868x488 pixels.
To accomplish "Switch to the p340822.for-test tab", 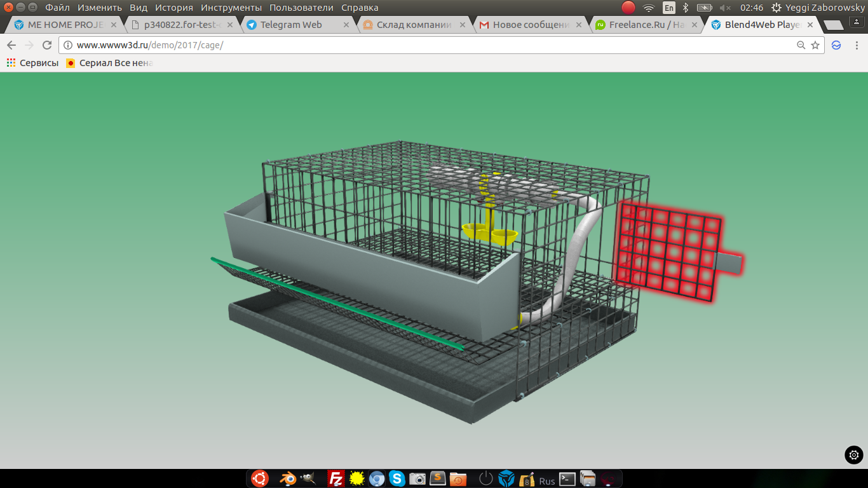I will (182, 25).
